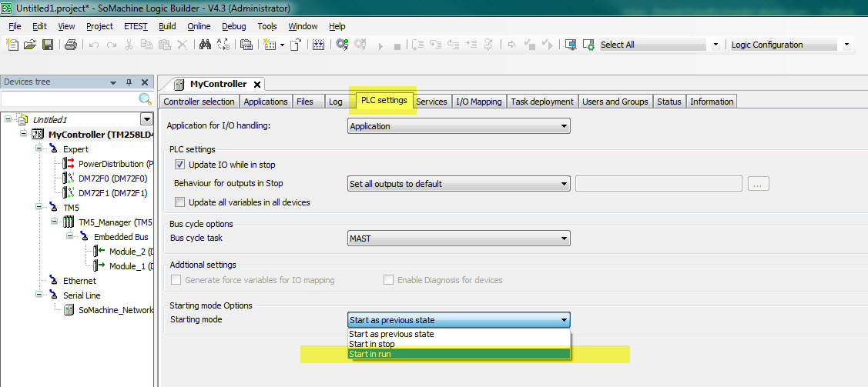This screenshot has height=387, width=868.
Task: Choose Start as previous state list option
Action: 459,334
